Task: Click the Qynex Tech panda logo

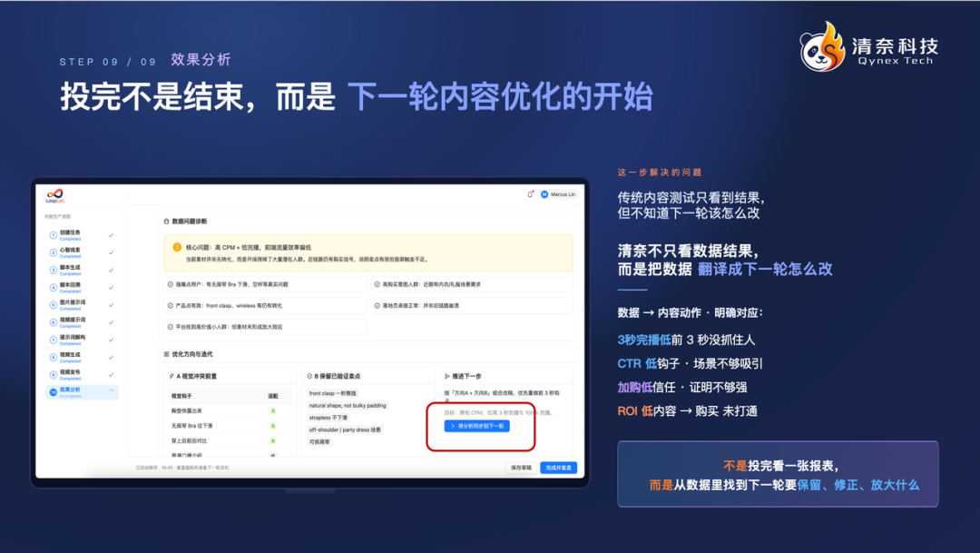Action: 822,47
